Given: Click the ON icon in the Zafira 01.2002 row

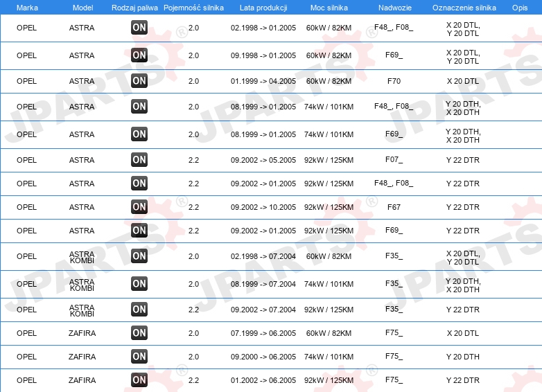Looking at the screenshot, I should [x=139, y=380].
